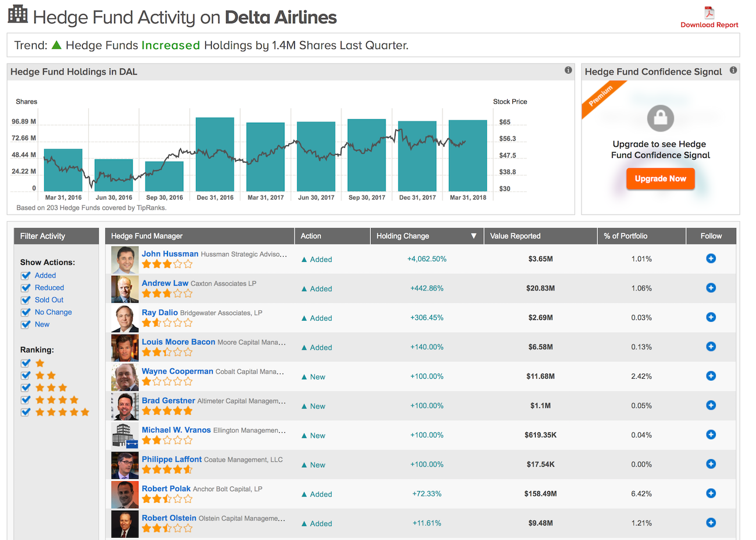The height and width of the screenshot is (540, 756).
Task: Open the Download Report link
Action: (709, 25)
